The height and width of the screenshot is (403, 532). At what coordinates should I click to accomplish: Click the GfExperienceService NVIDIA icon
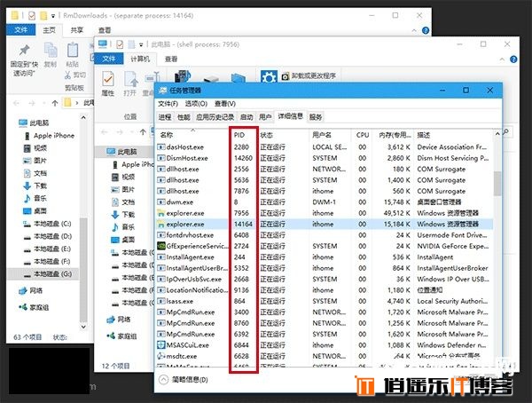[x=161, y=246]
